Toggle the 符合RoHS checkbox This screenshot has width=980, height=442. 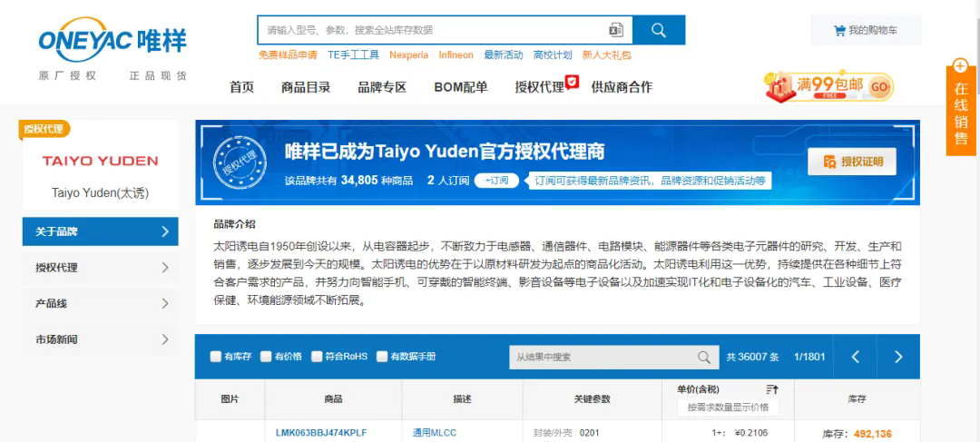317,357
